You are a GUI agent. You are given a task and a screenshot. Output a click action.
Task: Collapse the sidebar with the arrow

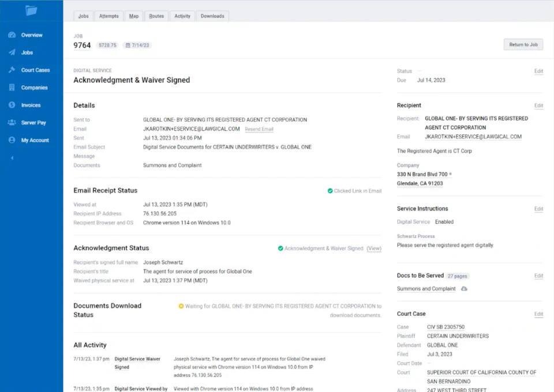[12, 158]
